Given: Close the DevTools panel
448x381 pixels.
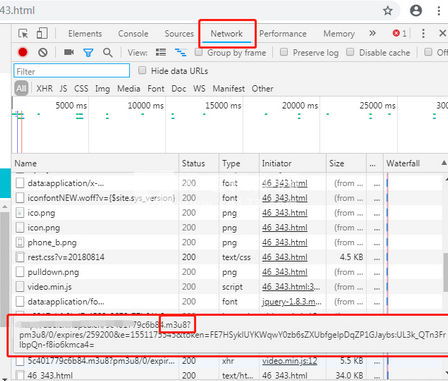Looking at the screenshot, I should click(442, 33).
